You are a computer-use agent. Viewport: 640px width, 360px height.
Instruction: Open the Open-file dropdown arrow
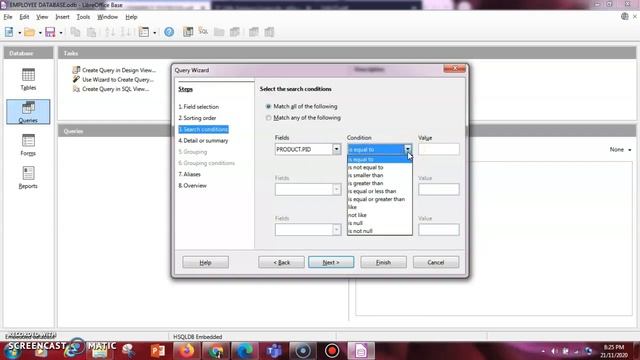pyautogui.click(x=40, y=32)
